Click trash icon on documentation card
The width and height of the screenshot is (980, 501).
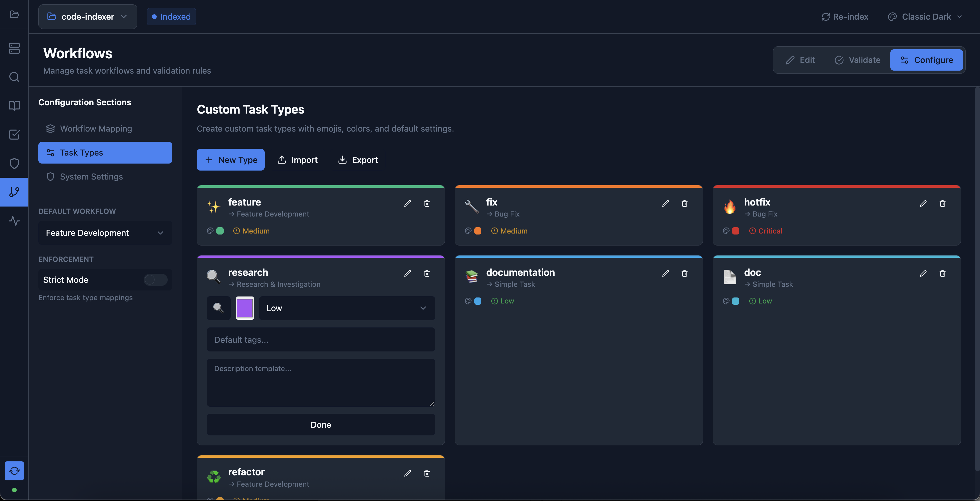pos(684,273)
